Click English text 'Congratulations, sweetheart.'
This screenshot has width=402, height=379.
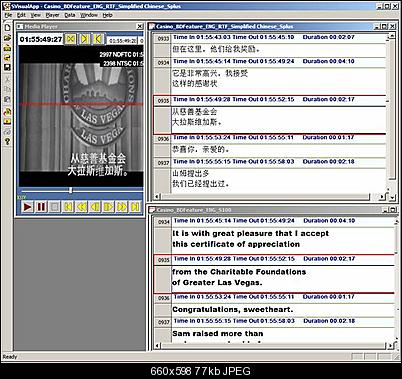point(233,310)
